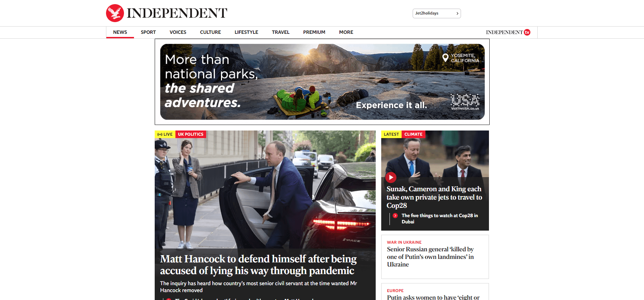
Task: Click the Yosemite location pin icon in ad
Action: [x=445, y=58]
